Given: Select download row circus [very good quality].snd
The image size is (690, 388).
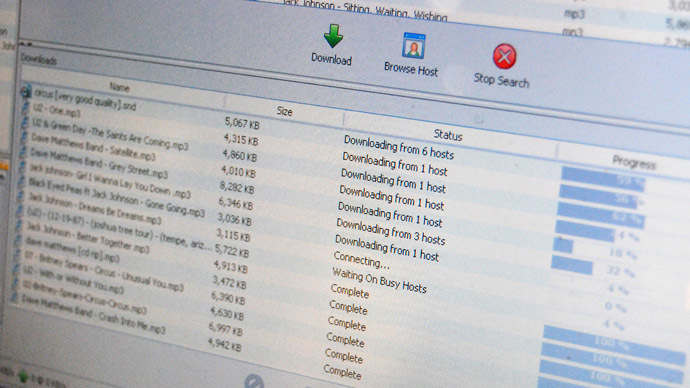Looking at the screenshot, I should [85, 100].
